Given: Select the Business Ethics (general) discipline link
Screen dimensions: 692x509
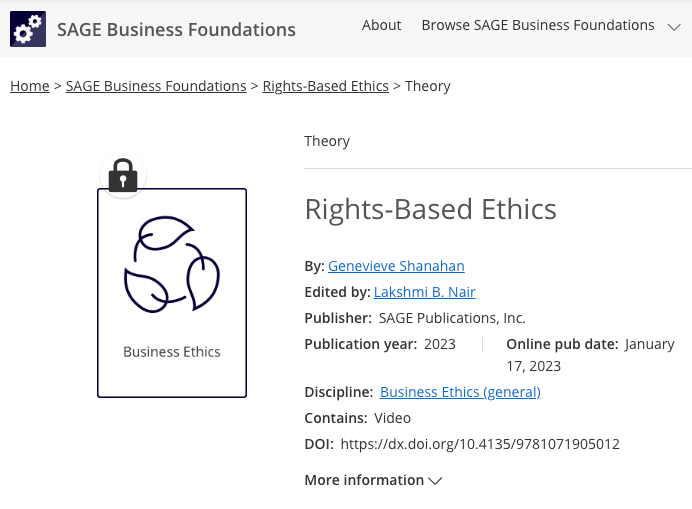Looking at the screenshot, I should tap(460, 392).
